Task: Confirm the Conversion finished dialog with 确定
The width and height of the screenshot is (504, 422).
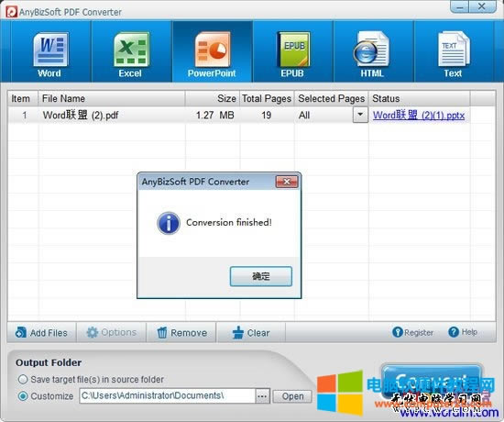Action: click(x=260, y=276)
